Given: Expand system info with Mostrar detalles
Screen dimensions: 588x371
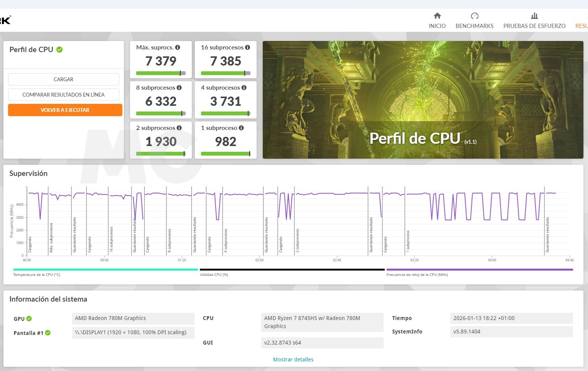Looking at the screenshot, I should [293, 360].
